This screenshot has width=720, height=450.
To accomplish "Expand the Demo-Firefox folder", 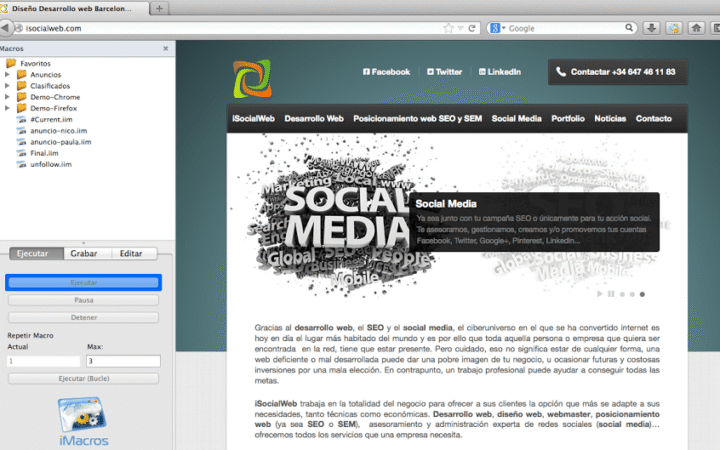I will pos(7,108).
